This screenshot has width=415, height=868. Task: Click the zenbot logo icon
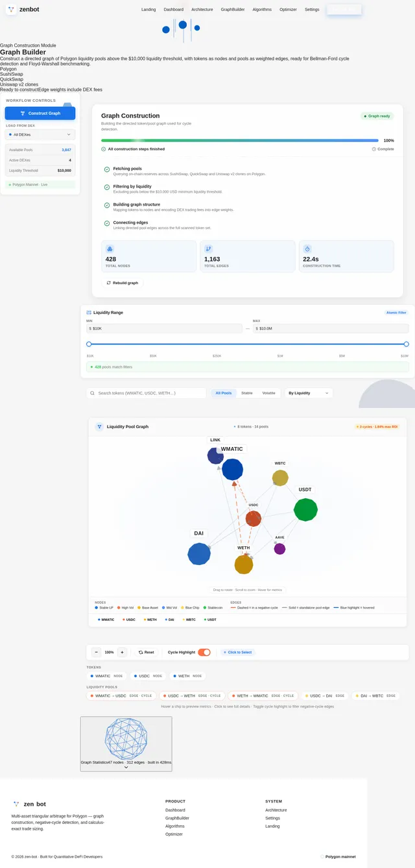11,9
